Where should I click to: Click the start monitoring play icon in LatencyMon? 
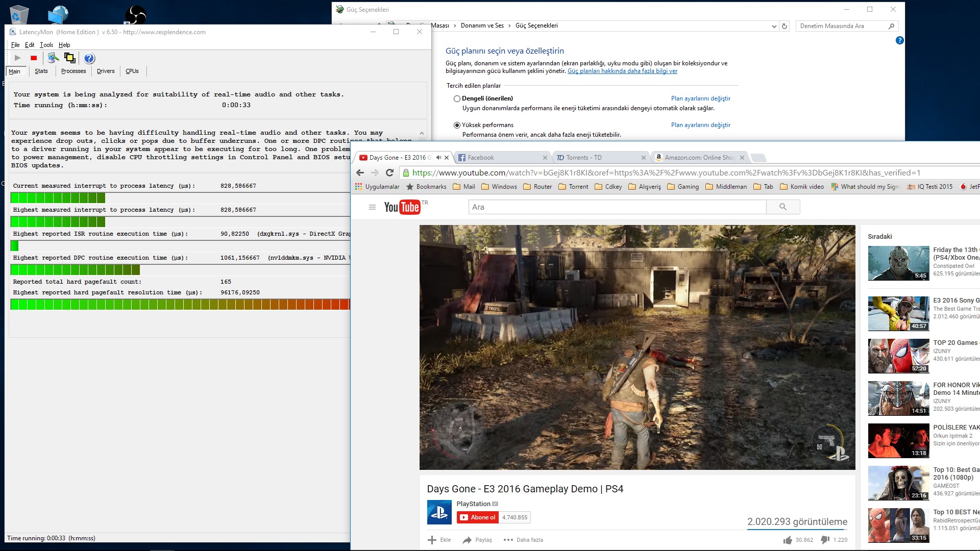(x=18, y=58)
